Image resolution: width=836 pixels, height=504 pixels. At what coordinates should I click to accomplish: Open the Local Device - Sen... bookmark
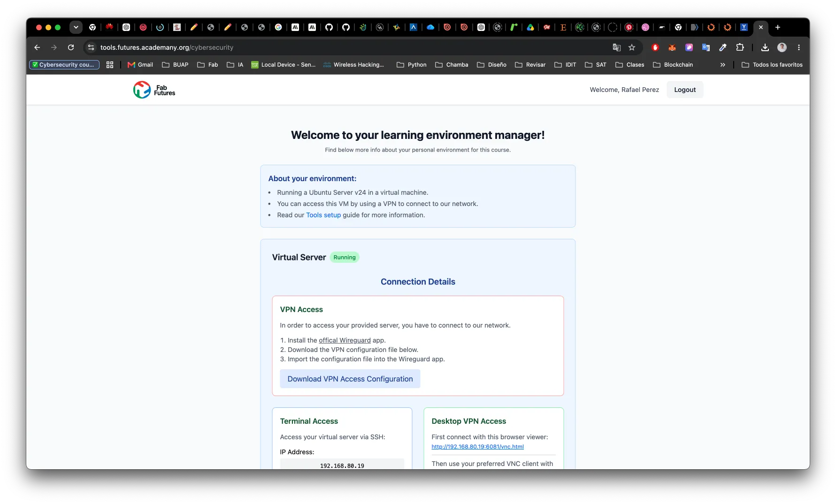284,65
